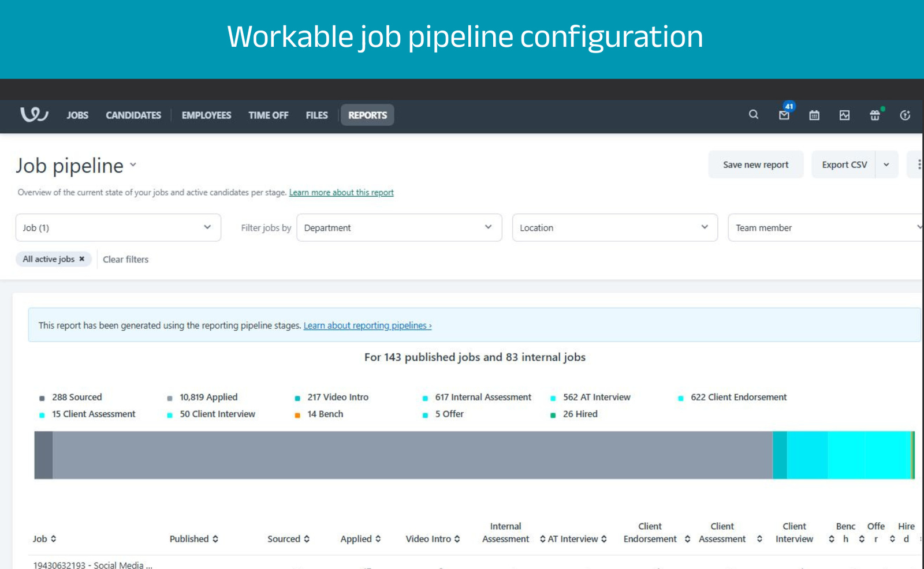The width and height of the screenshot is (924, 569).
Task: Expand the Job (1) dropdown
Action: point(118,227)
